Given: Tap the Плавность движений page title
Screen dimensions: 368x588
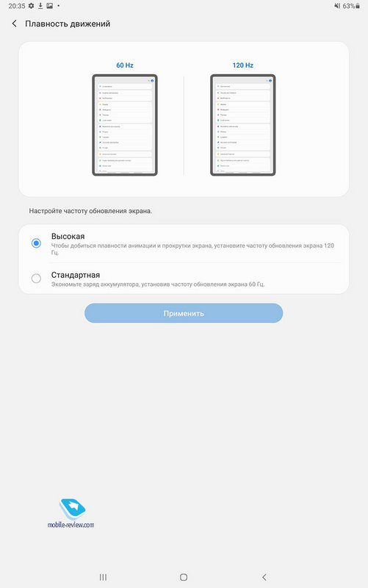Looking at the screenshot, I should tap(68, 24).
